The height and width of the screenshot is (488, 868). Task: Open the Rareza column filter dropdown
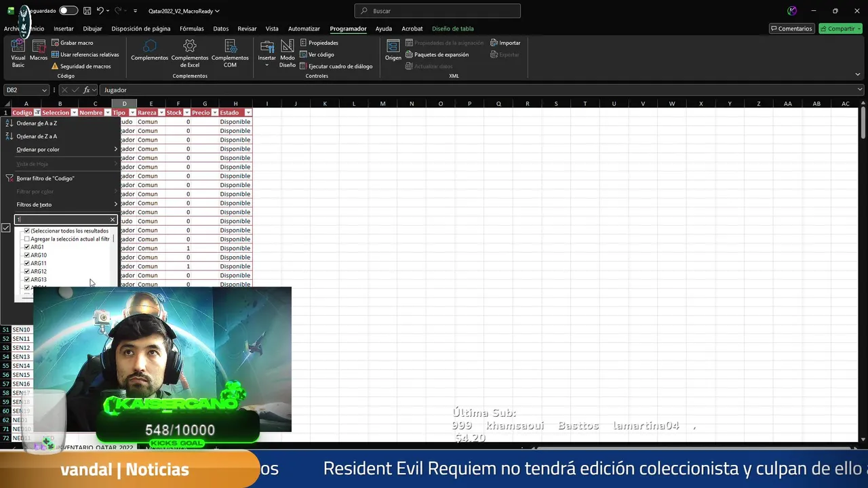point(161,113)
